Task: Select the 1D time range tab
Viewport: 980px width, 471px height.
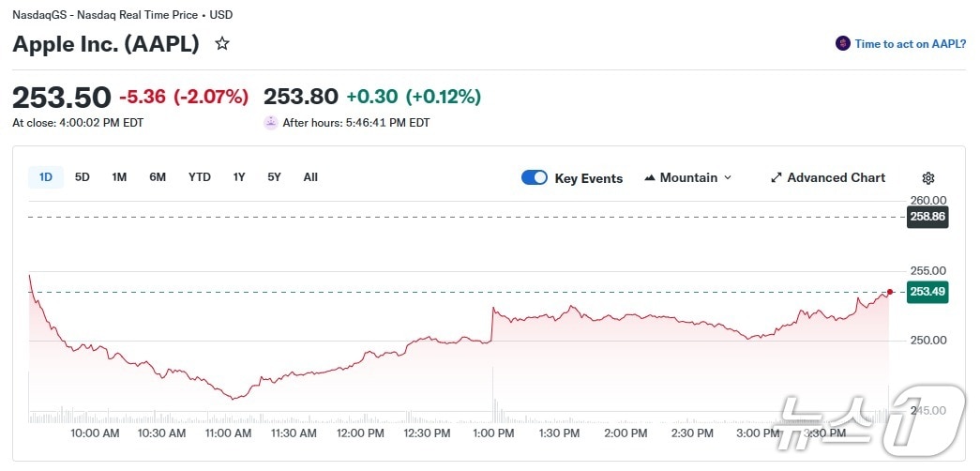Action: tap(46, 177)
